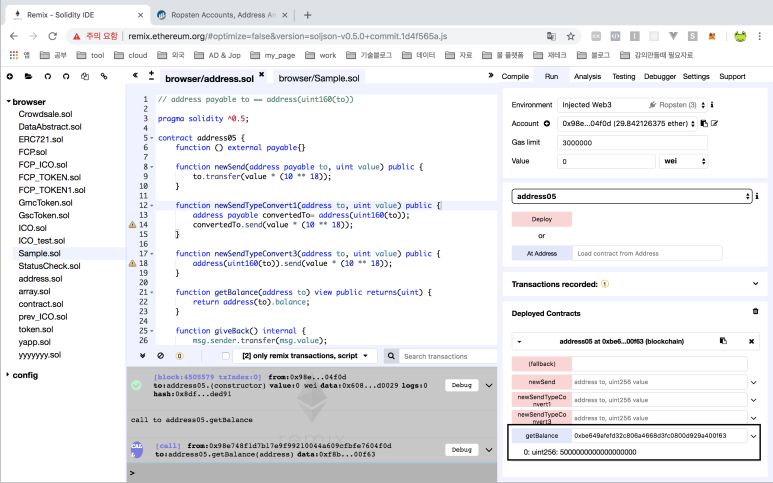The width and height of the screenshot is (773, 483).
Task: Connect to localhost with link icon
Action: [x=104, y=76]
